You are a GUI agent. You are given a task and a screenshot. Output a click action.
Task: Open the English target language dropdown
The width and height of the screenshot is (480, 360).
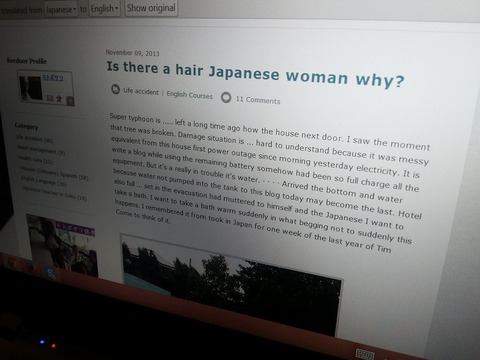click(104, 9)
